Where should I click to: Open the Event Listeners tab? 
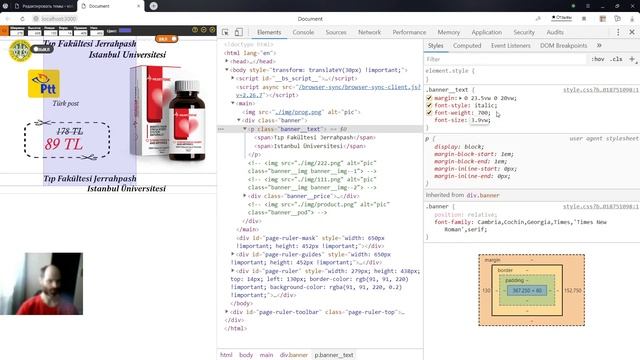[511, 45]
